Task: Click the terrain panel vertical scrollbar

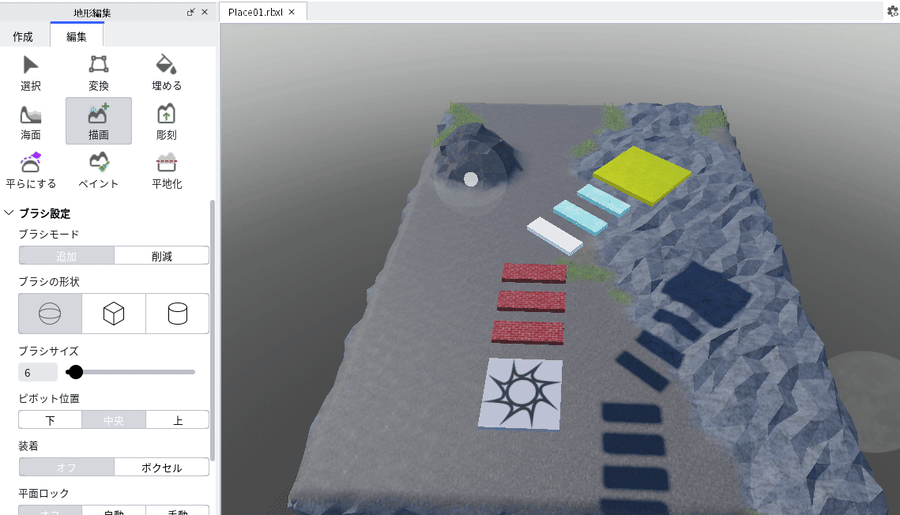Action: 212,330
